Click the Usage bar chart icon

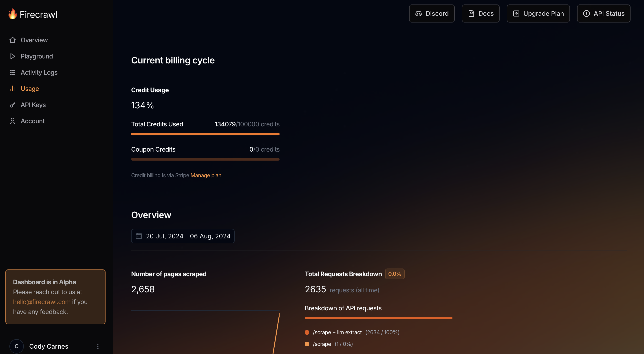pyautogui.click(x=13, y=89)
